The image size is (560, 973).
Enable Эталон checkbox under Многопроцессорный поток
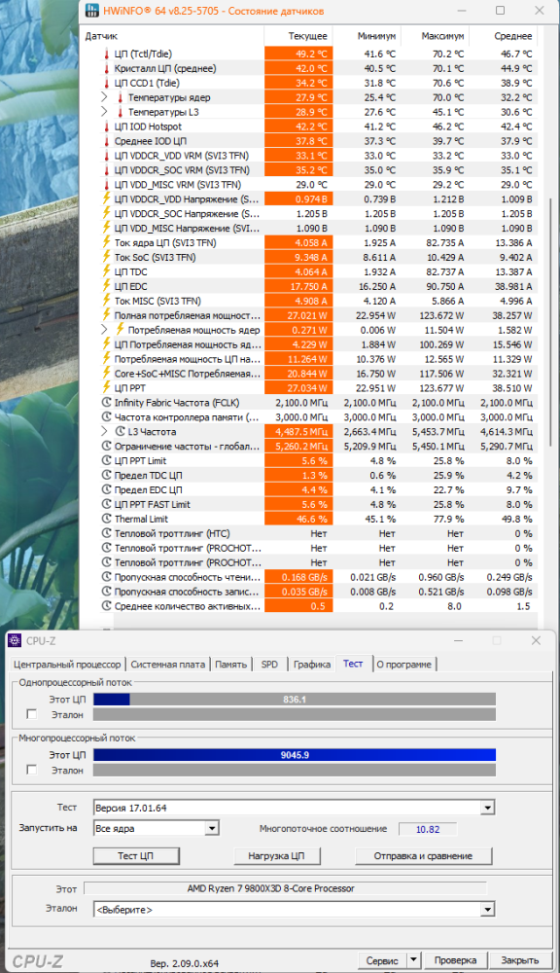coord(32,770)
